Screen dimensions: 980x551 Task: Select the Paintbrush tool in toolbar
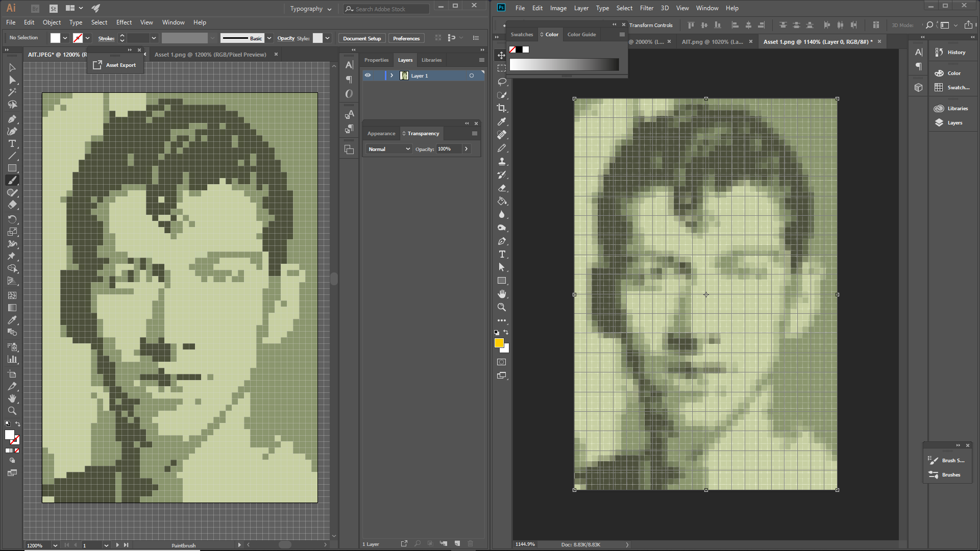12,181
